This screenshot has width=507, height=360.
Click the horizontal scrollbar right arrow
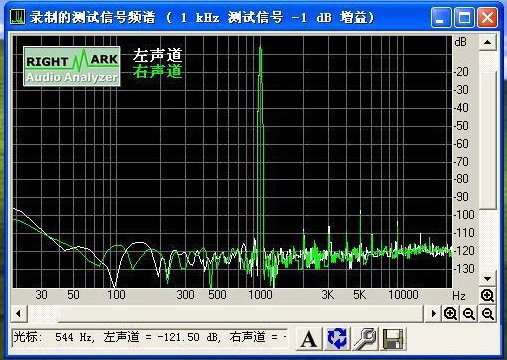433,313
